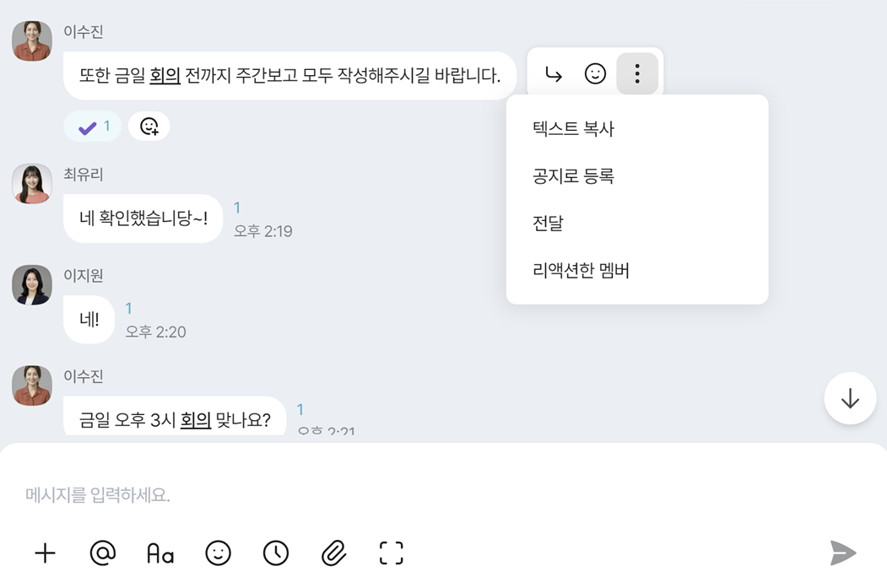
Task: Send the message with paper plane
Action: point(843,553)
